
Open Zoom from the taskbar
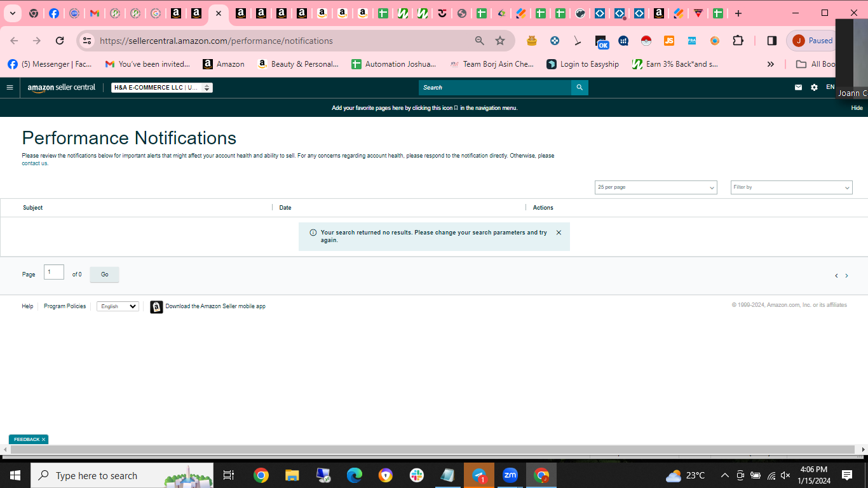click(510, 475)
